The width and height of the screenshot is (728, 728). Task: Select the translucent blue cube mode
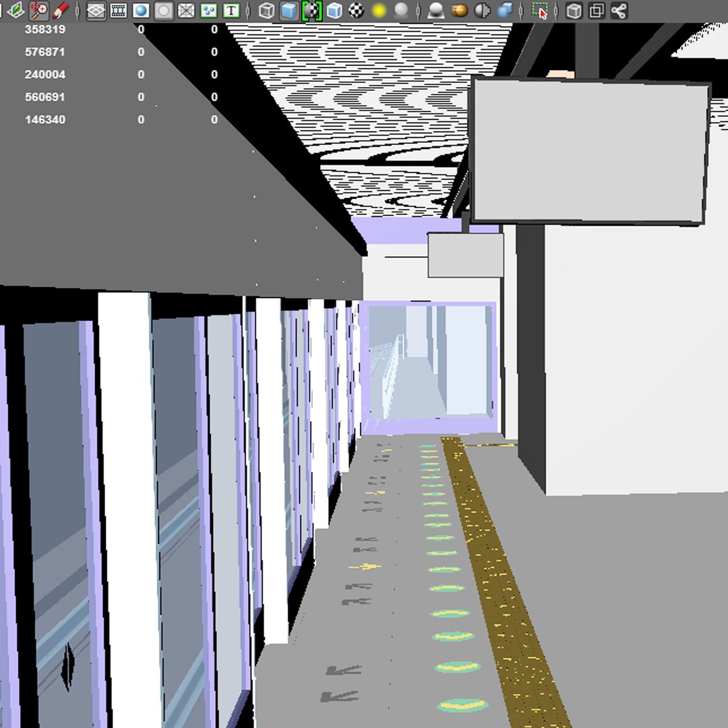pos(334,10)
